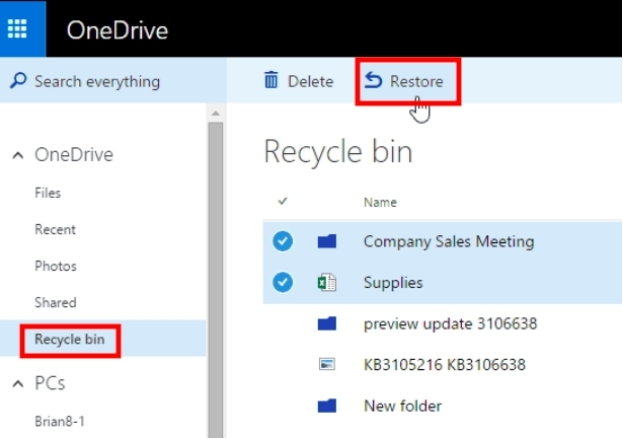Screen dimensions: 623x439
Task: Focus the Search everything field
Action: pos(113,81)
